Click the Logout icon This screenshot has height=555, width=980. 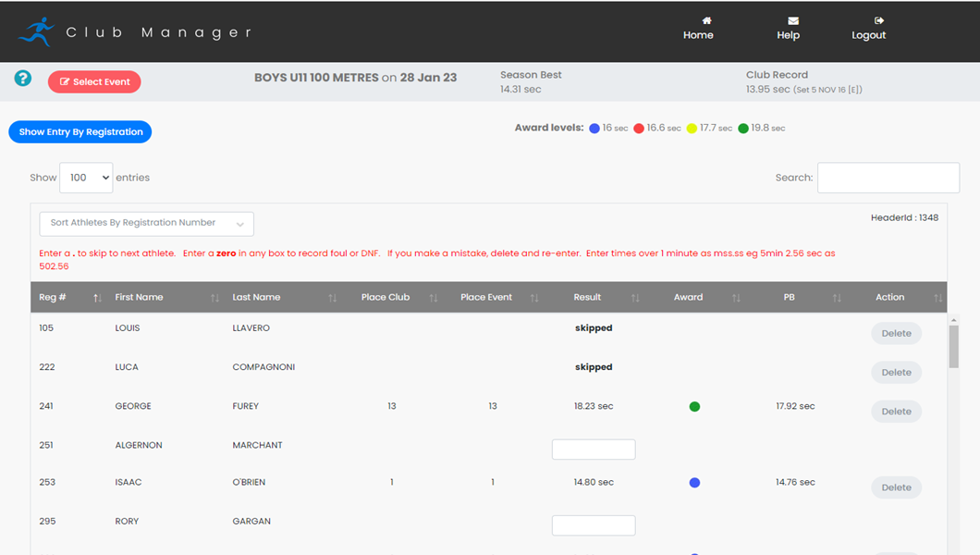tap(878, 20)
